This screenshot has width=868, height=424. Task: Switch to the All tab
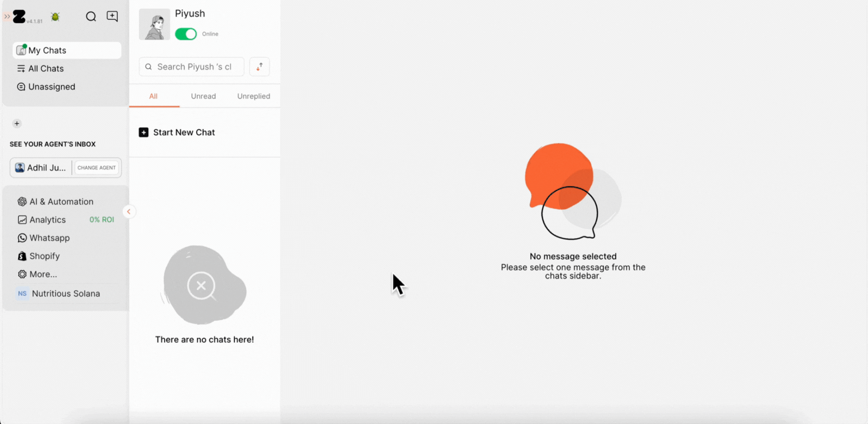click(x=153, y=96)
